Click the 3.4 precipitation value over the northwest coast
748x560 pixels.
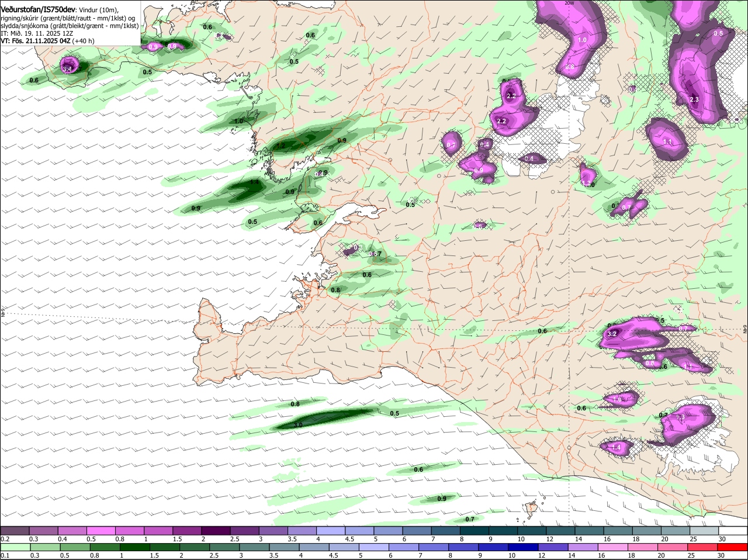(x=67, y=69)
